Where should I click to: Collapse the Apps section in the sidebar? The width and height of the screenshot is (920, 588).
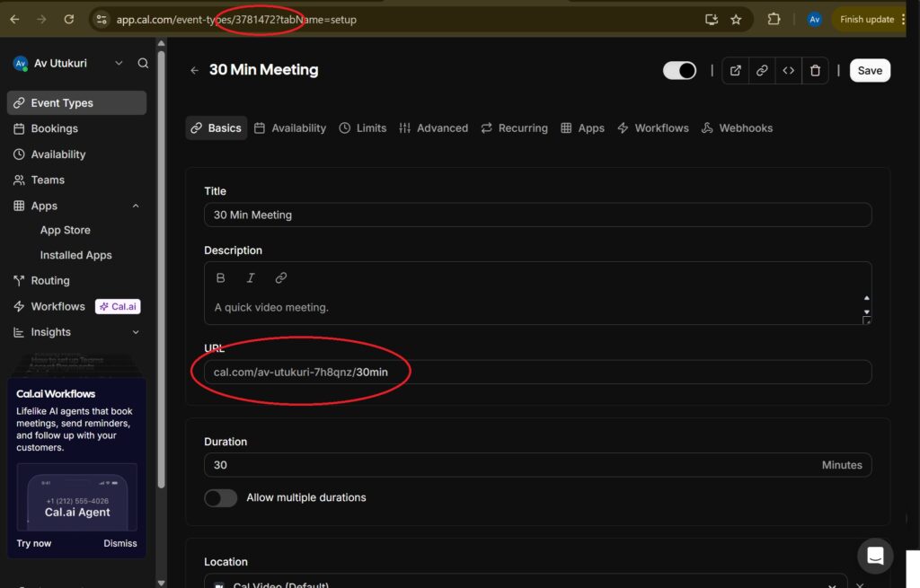(136, 206)
